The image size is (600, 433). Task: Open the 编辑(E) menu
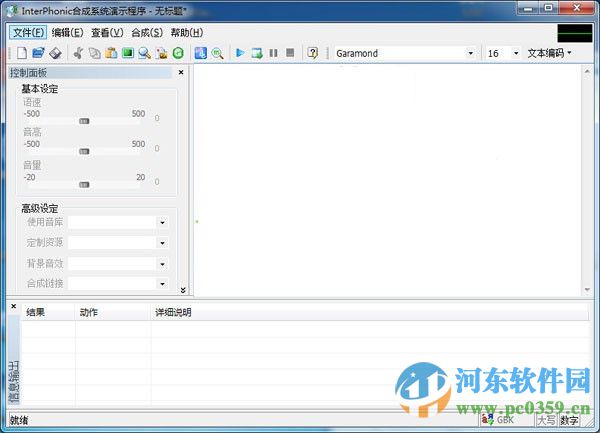[67, 33]
